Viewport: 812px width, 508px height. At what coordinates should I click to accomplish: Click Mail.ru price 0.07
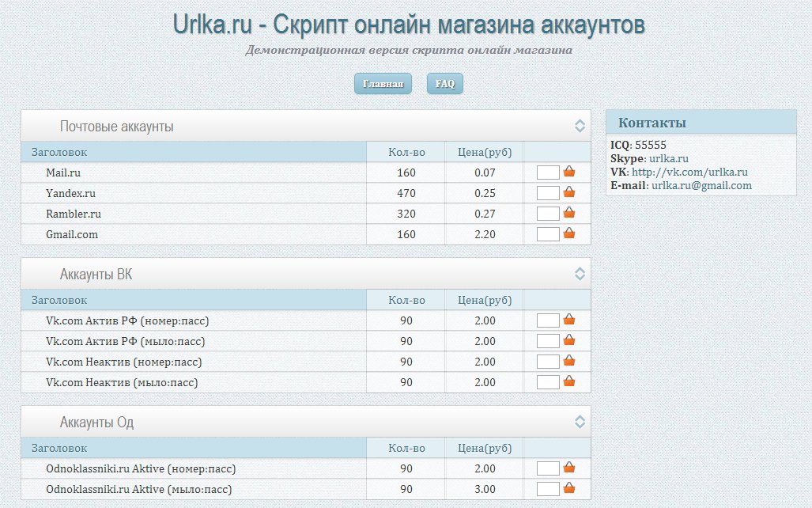point(485,172)
